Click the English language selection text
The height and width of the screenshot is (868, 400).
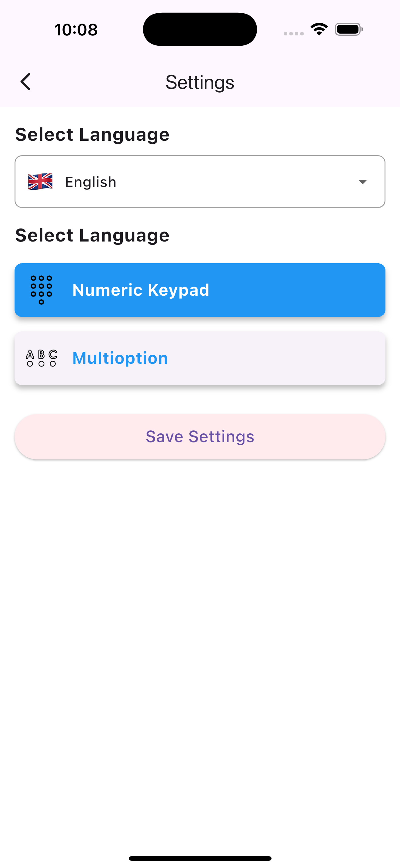coord(91,182)
